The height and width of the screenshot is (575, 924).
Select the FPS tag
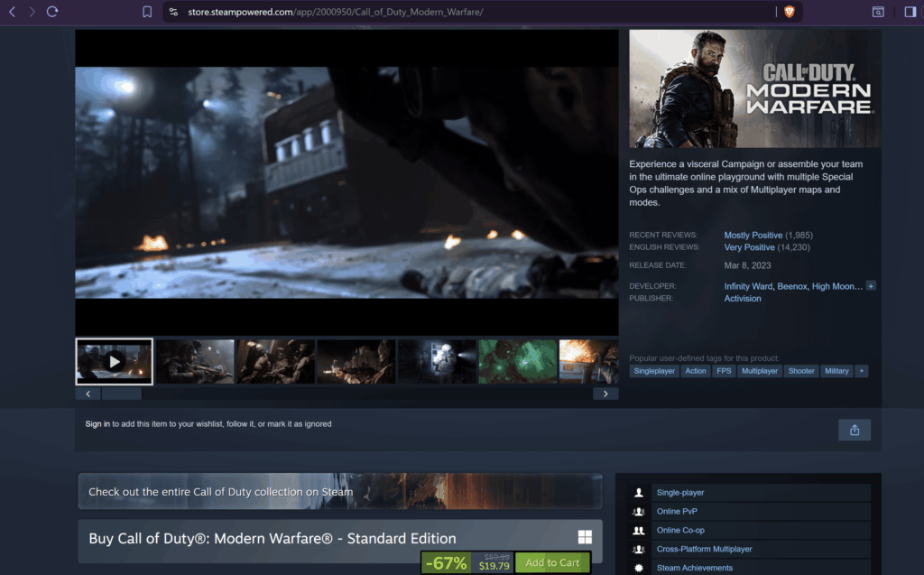tap(724, 371)
